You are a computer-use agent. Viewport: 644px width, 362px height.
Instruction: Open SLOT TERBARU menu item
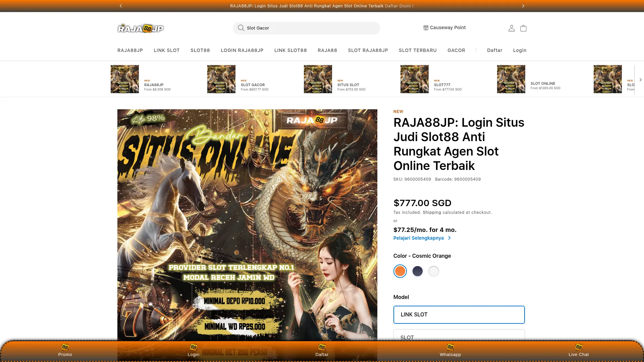(418, 50)
